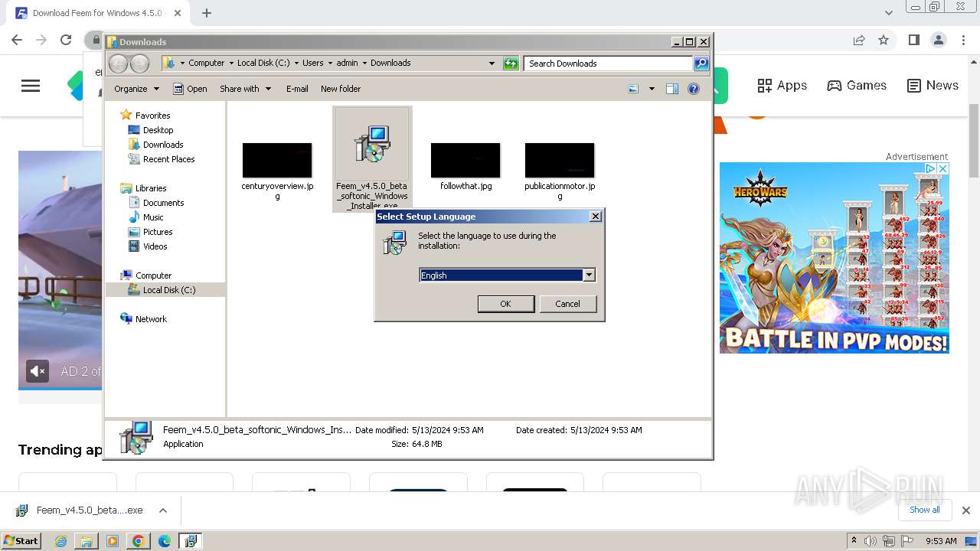Open Chrome profile avatar icon
Viewport: 980px width, 551px height.
pos(938,40)
